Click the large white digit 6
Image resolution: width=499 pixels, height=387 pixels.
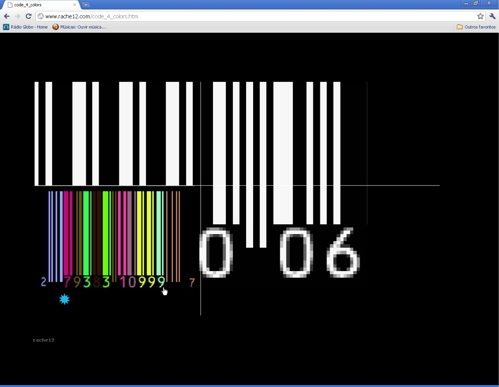point(343,252)
